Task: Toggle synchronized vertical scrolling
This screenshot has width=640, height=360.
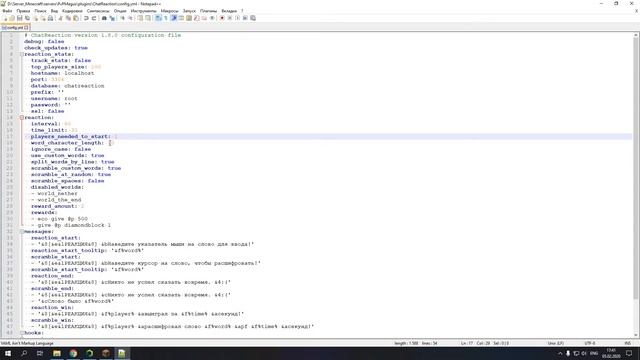Action: [x=140, y=18]
